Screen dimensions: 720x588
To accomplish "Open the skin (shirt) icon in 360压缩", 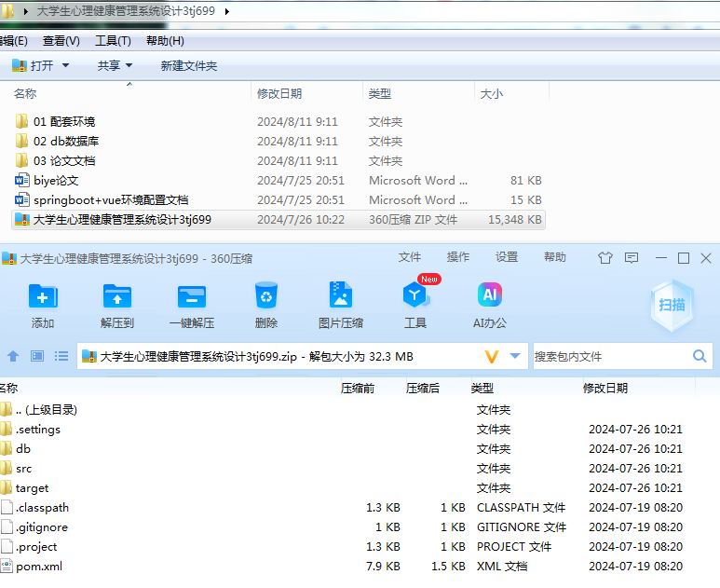I will [x=605, y=258].
